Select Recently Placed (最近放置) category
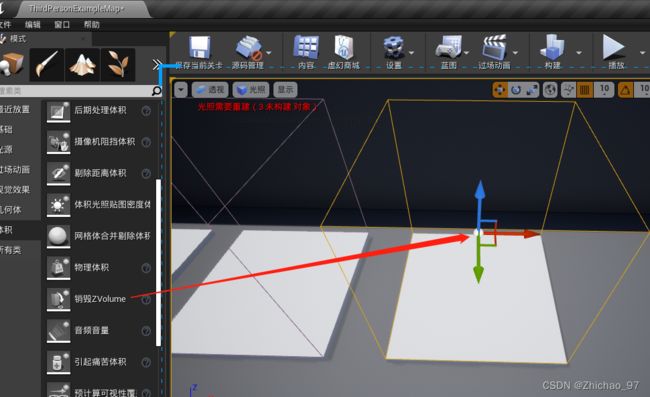The image size is (650, 397). [x=15, y=109]
